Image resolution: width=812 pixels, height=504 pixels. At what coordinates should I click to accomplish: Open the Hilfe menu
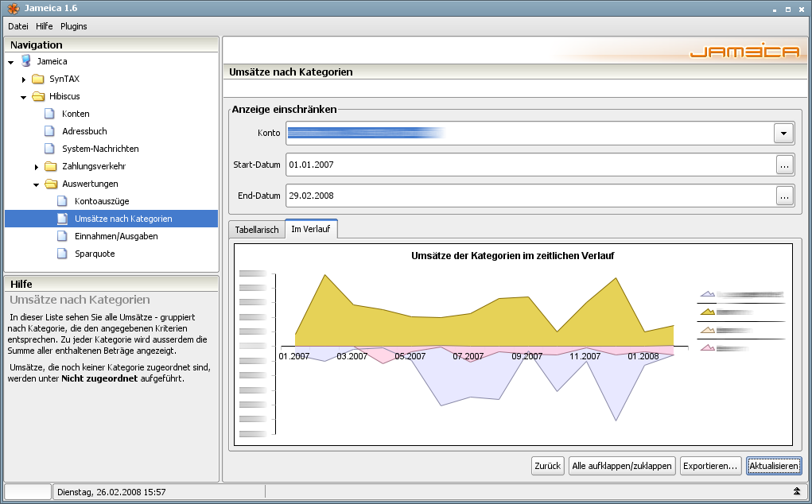(x=45, y=26)
